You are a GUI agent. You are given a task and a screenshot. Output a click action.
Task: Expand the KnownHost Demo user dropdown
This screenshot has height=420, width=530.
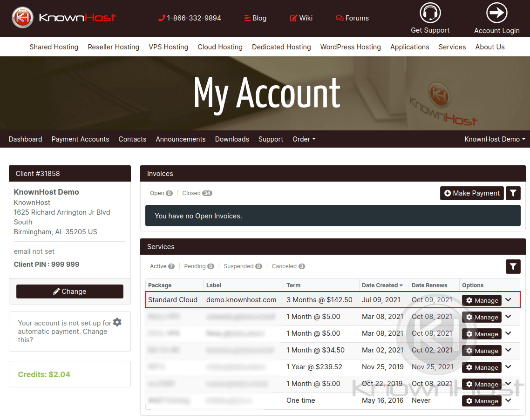[x=495, y=139]
